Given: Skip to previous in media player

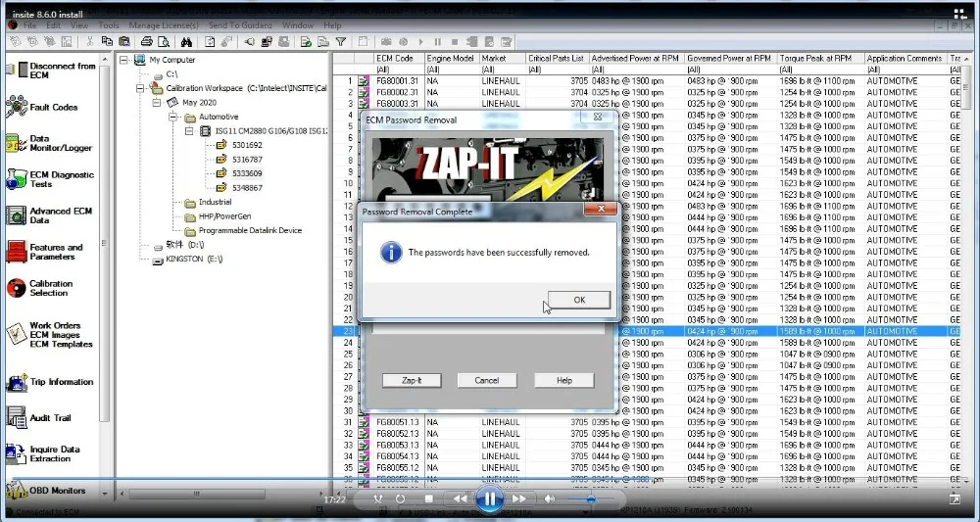Looking at the screenshot, I should point(460,498).
